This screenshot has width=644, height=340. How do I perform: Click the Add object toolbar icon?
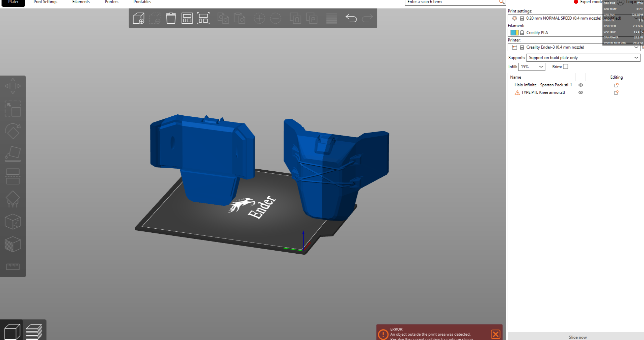[x=139, y=18]
